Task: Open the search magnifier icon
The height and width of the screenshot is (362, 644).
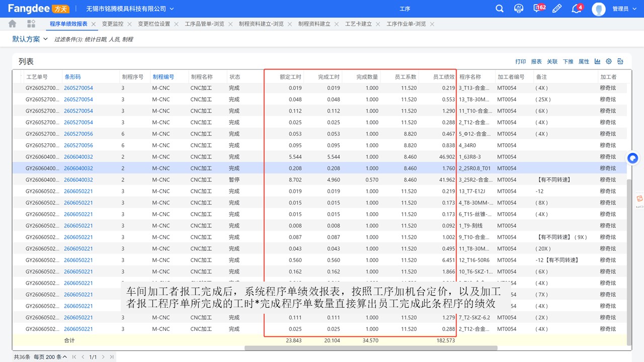Action: click(500, 9)
